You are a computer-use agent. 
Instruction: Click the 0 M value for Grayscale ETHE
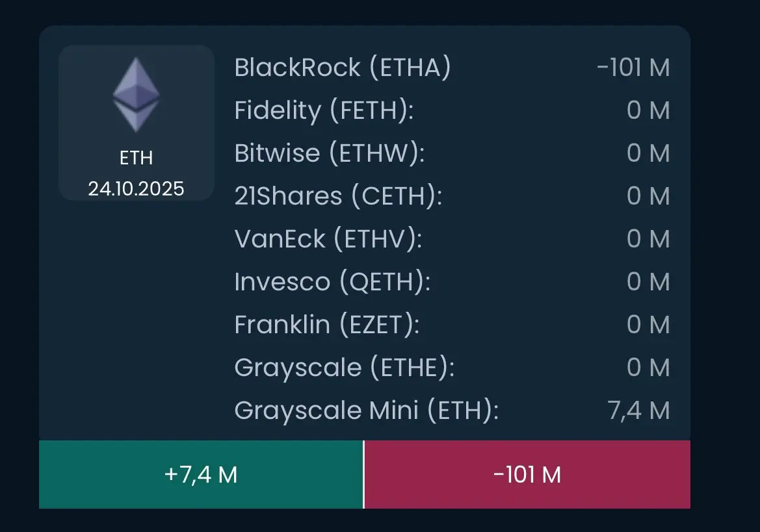[648, 368]
